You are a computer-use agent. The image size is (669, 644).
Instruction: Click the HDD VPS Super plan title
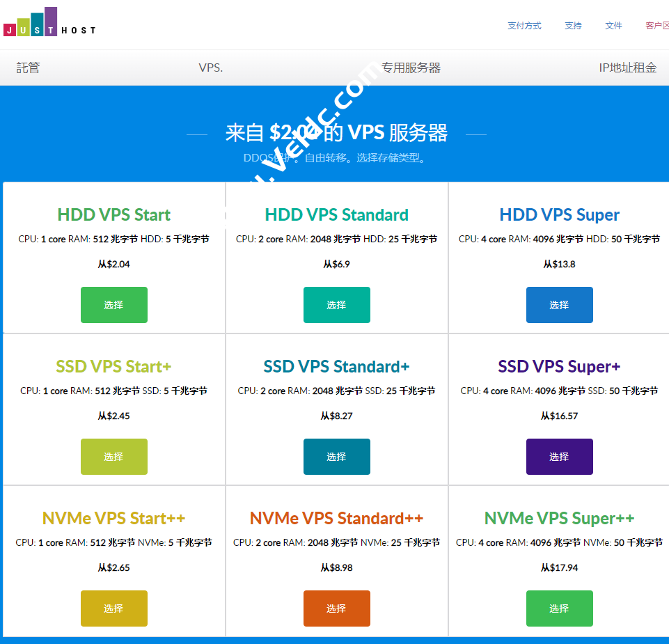coord(559,215)
